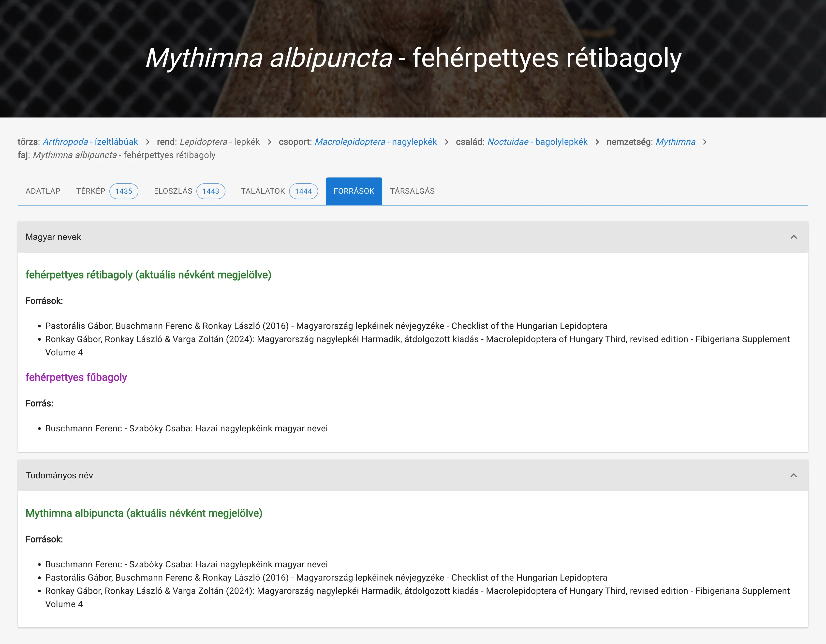826x644 pixels.
Task: Open the Macrolepidoptera - nagylepkék link
Action: click(x=376, y=142)
